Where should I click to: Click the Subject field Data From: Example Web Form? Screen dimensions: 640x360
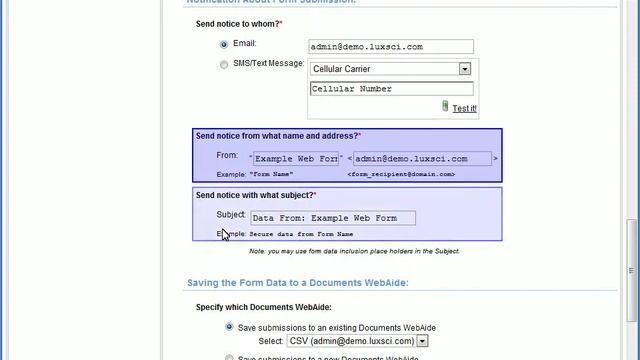tap(333, 218)
